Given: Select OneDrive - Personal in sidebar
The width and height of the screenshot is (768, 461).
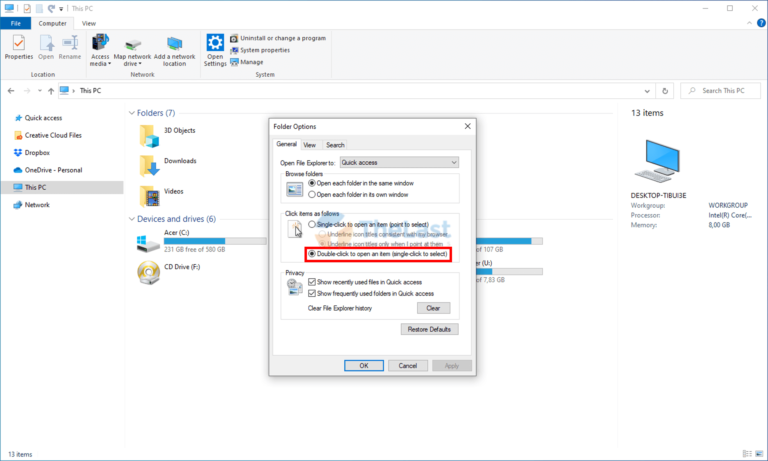Looking at the screenshot, I should (x=48, y=170).
